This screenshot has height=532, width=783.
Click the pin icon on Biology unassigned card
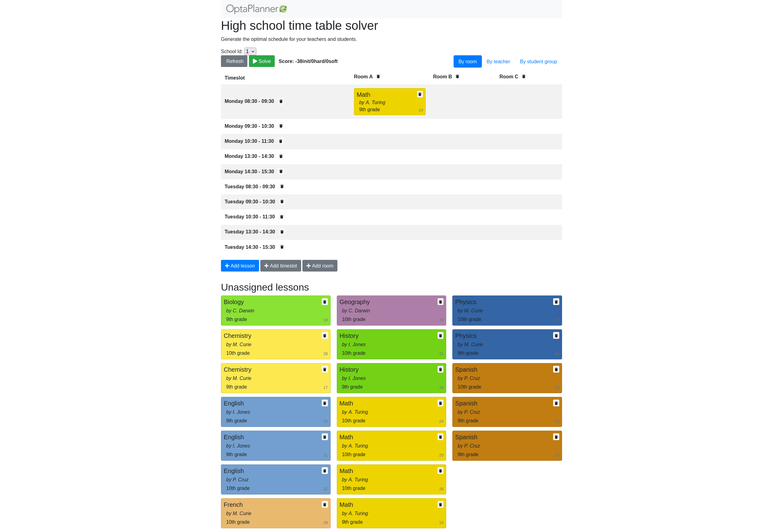(325, 301)
